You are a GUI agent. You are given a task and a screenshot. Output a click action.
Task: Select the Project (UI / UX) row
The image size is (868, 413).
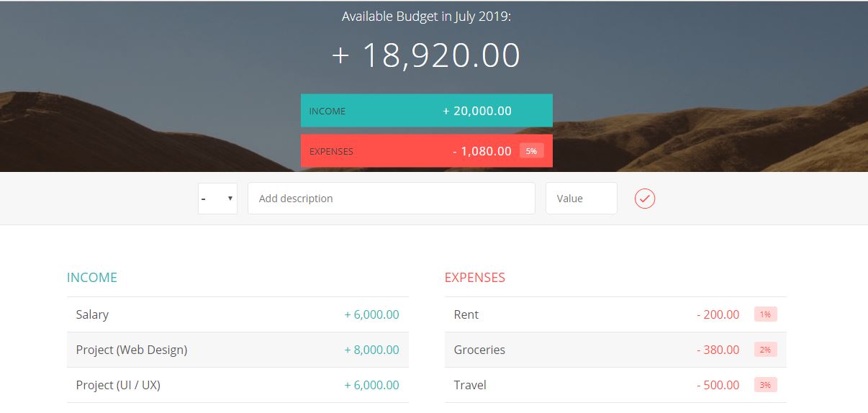pyautogui.click(x=238, y=385)
